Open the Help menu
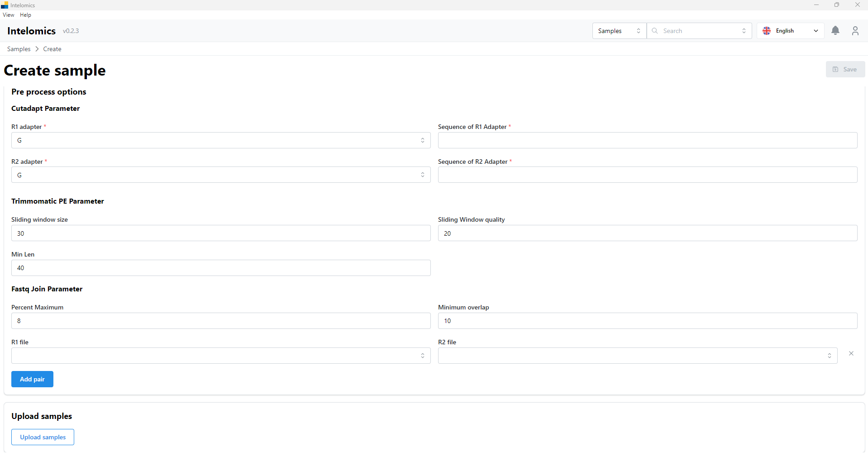 click(x=25, y=15)
